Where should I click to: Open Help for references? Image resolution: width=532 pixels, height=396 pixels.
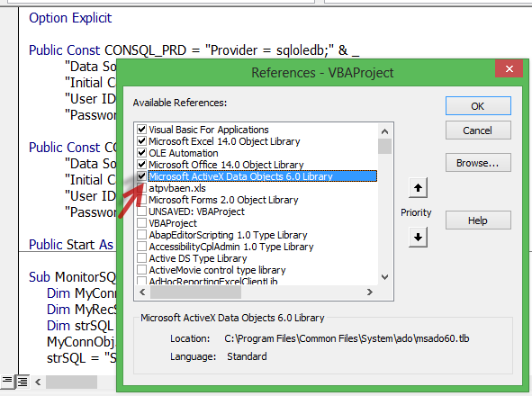click(x=478, y=220)
